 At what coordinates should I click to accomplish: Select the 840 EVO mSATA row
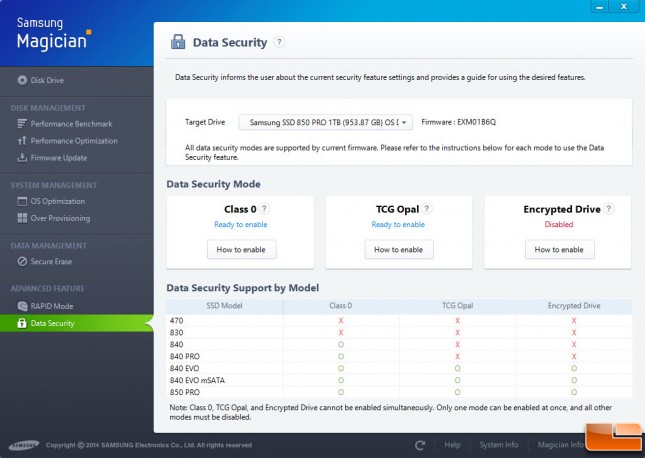[x=399, y=380]
